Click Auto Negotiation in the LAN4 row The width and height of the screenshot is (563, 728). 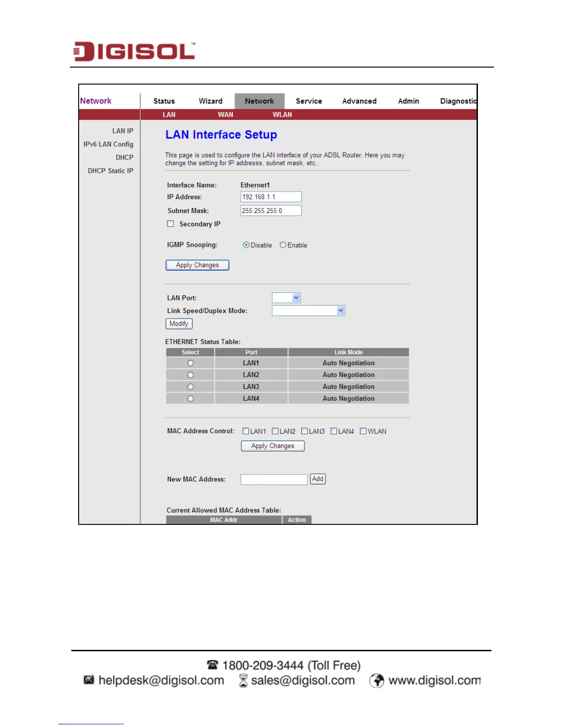click(349, 399)
